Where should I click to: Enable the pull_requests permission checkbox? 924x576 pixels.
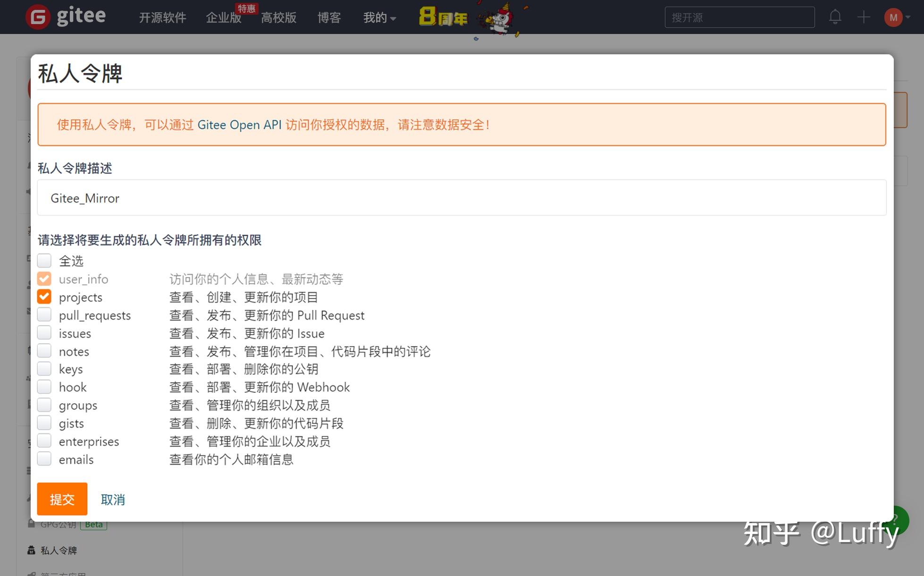[x=44, y=314]
